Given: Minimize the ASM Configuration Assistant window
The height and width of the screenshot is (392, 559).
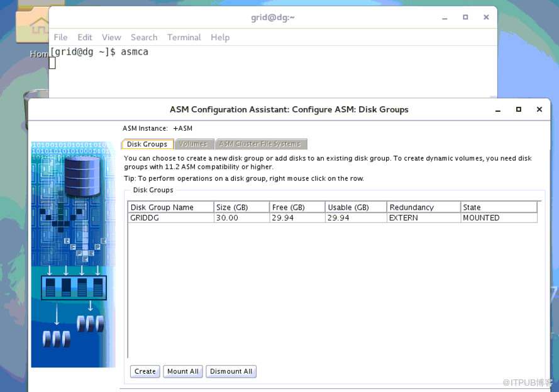Looking at the screenshot, I should [498, 110].
